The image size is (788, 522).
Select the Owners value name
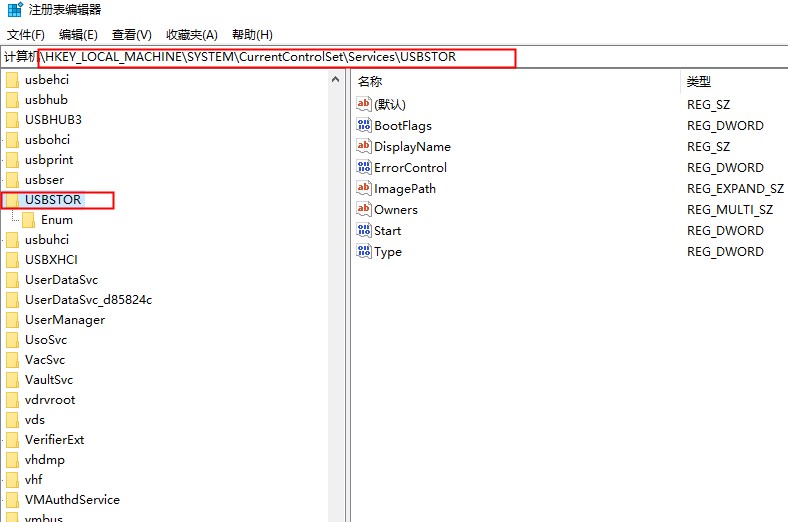396,210
